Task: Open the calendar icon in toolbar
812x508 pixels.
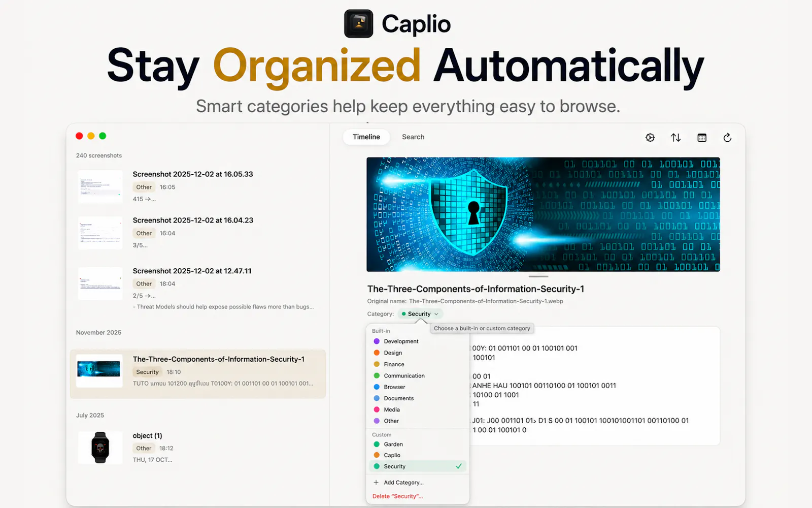Action: pyautogui.click(x=702, y=138)
